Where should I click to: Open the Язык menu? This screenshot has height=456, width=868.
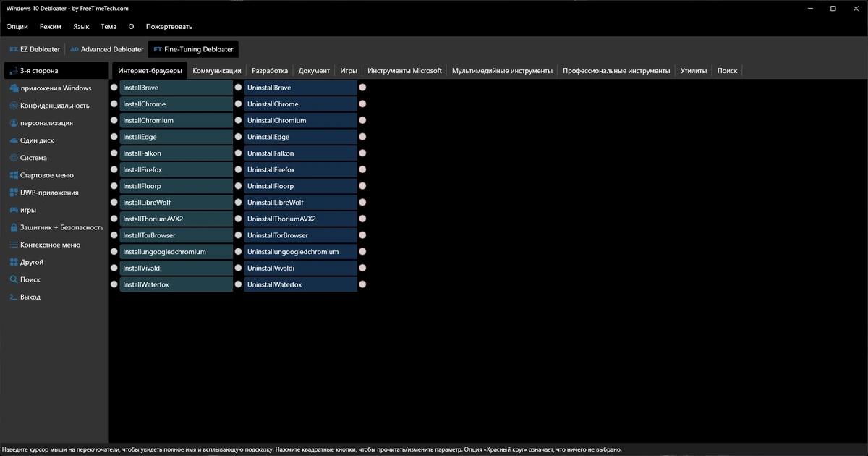pyautogui.click(x=81, y=26)
